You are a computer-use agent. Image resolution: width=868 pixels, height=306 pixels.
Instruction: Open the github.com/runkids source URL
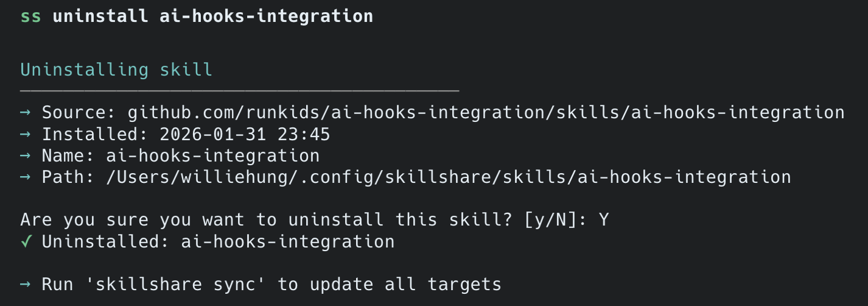(x=486, y=113)
